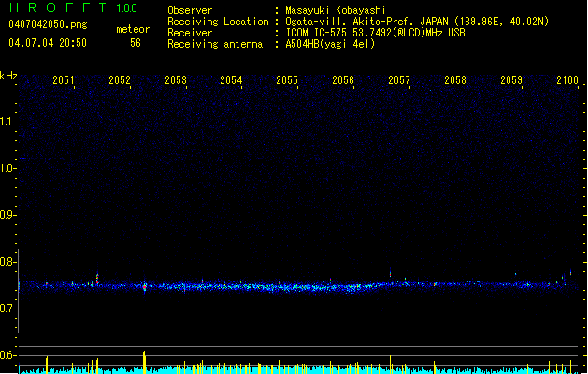This screenshot has width=588, height=374.
Task: Click the 2052 time marker
Action: (x=120, y=80)
